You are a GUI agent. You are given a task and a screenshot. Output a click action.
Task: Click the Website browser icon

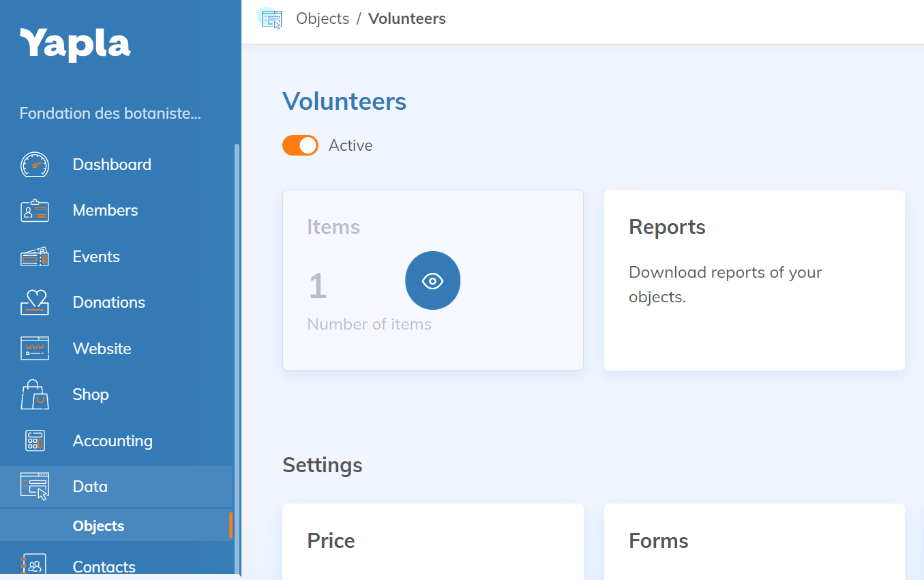tap(35, 349)
